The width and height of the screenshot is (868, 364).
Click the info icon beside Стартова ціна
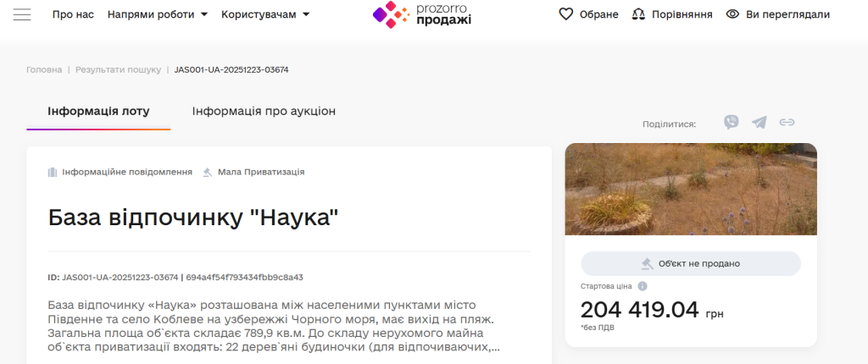coord(643,286)
